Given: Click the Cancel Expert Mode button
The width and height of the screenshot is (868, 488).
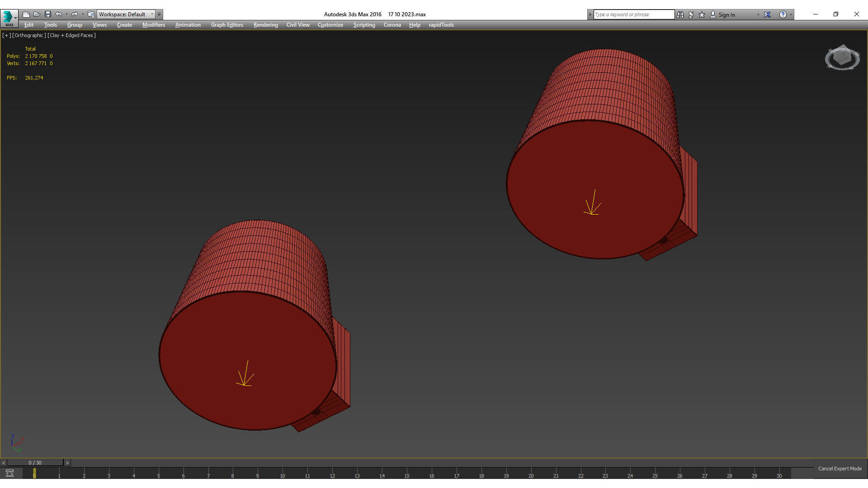Looking at the screenshot, I should (840, 469).
